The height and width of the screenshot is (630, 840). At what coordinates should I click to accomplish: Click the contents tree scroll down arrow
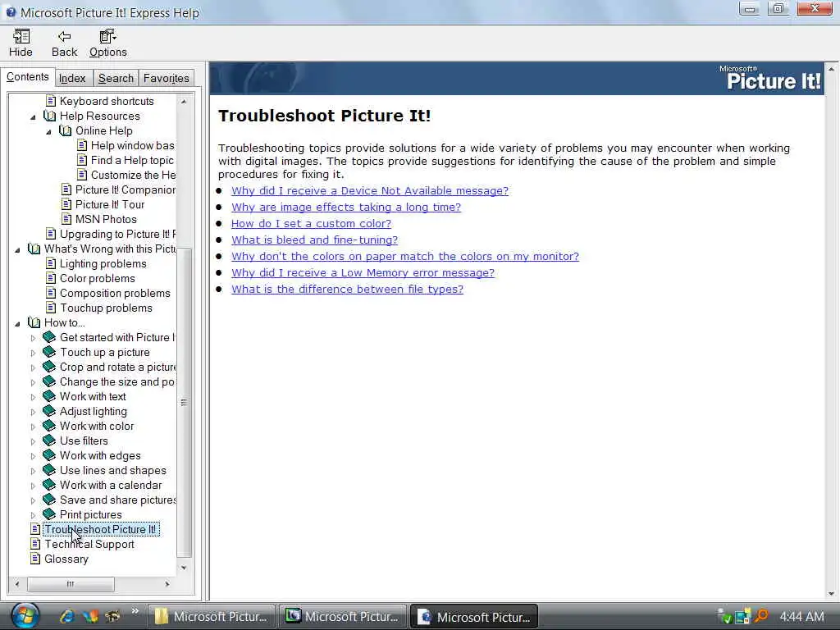tap(184, 568)
